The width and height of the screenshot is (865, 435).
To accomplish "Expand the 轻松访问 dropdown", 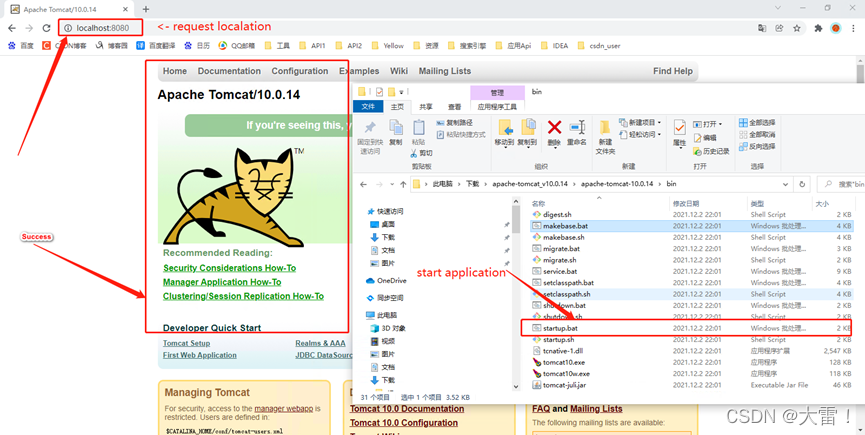I will coord(640,135).
